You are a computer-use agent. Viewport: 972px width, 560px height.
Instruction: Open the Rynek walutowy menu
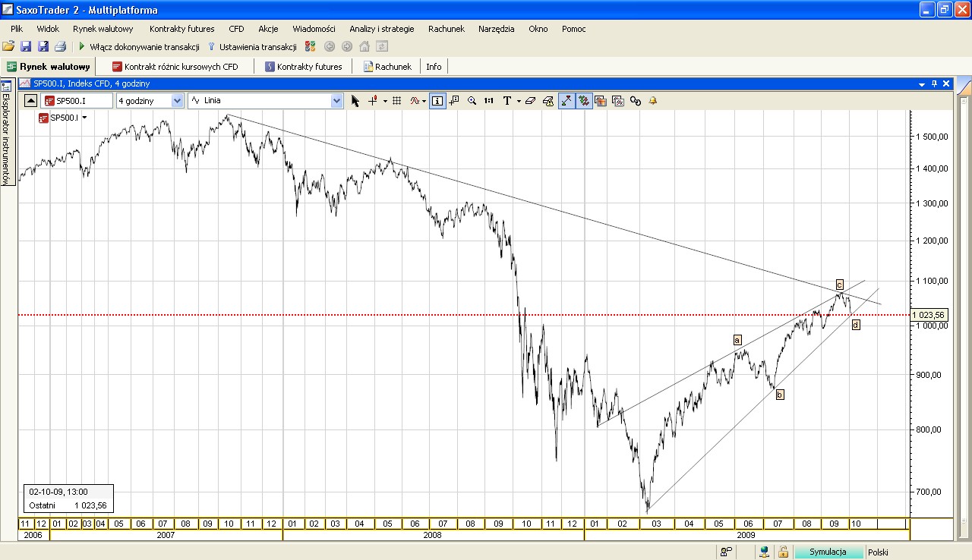pos(103,29)
